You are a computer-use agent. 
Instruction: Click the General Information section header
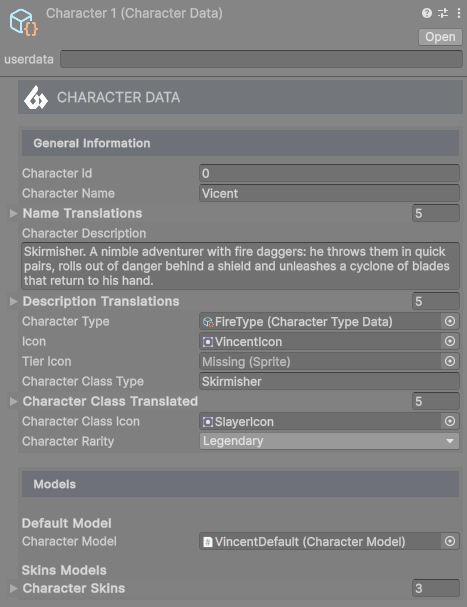tap(240, 143)
